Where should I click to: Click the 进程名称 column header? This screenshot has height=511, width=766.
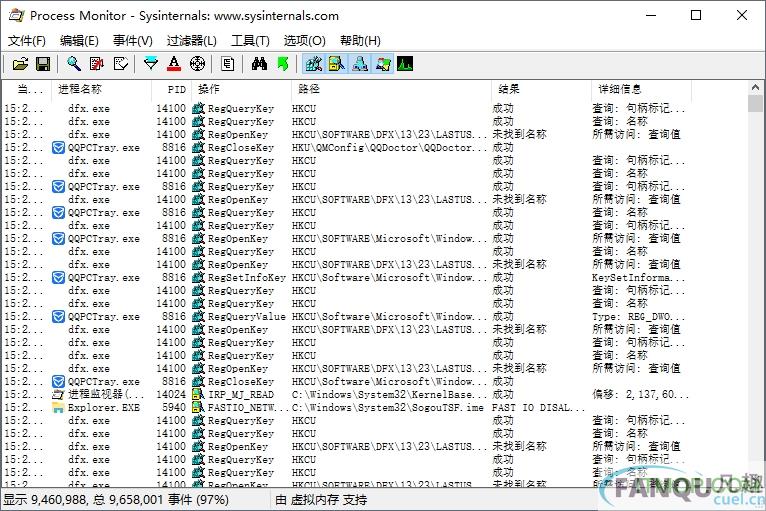click(100, 89)
